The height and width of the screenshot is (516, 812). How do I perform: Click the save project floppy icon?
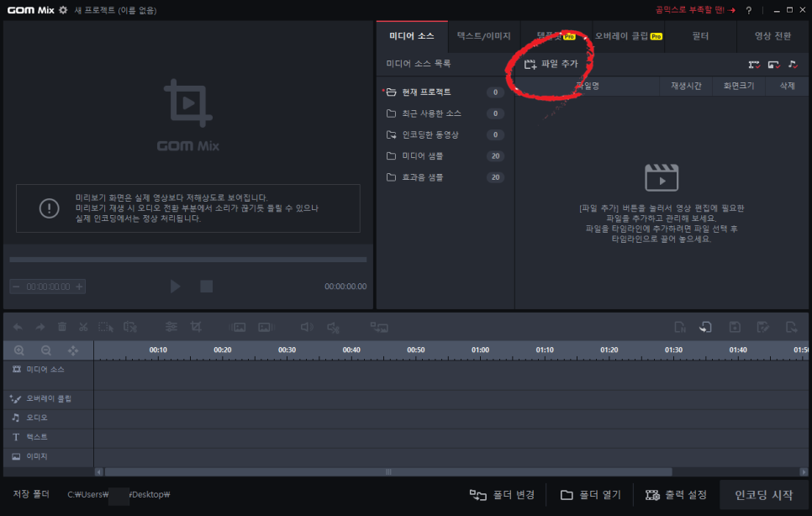[x=735, y=327]
